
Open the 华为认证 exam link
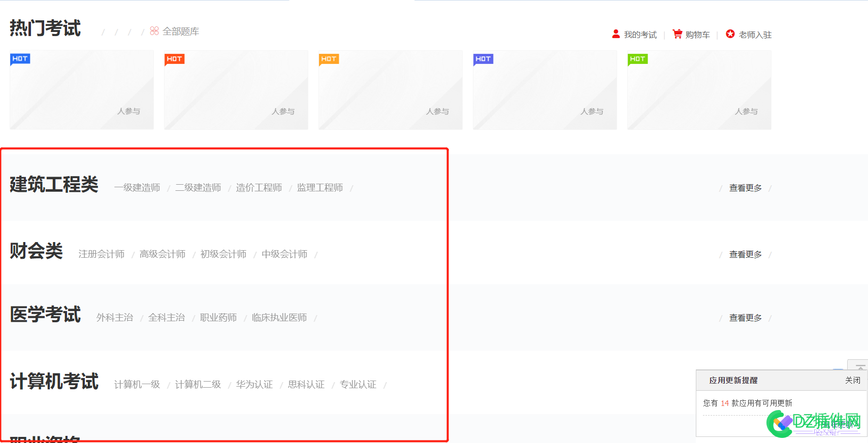(254, 385)
